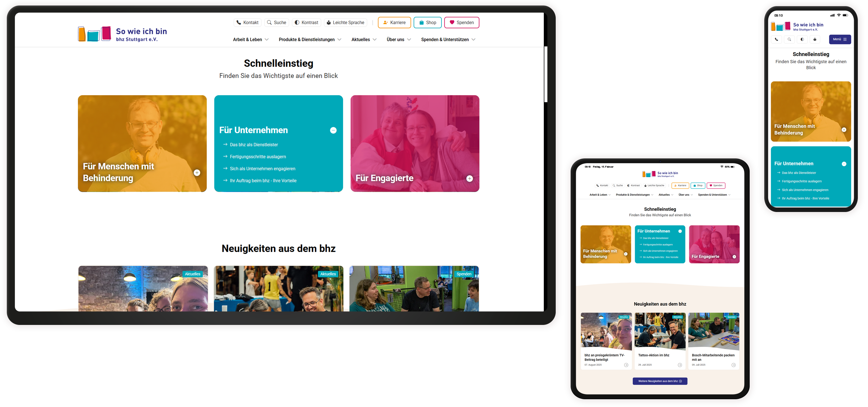The width and height of the screenshot is (868, 407).
Task: Click the person icon on Karriere button
Action: tap(385, 22)
